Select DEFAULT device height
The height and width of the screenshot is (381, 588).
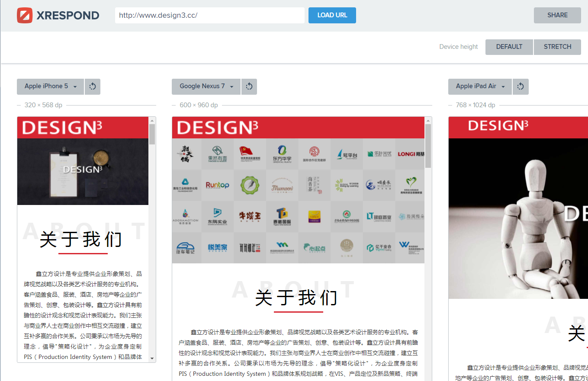pos(509,47)
